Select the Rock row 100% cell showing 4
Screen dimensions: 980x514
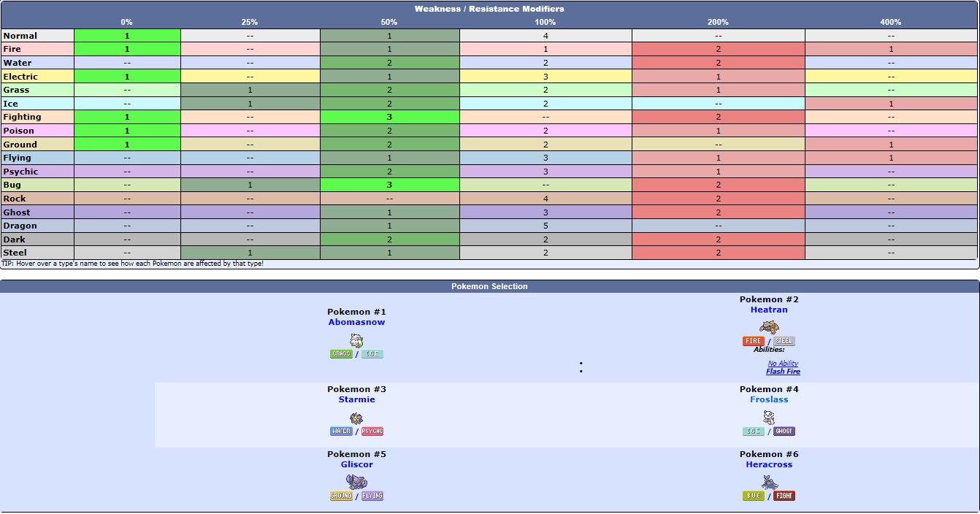click(545, 199)
